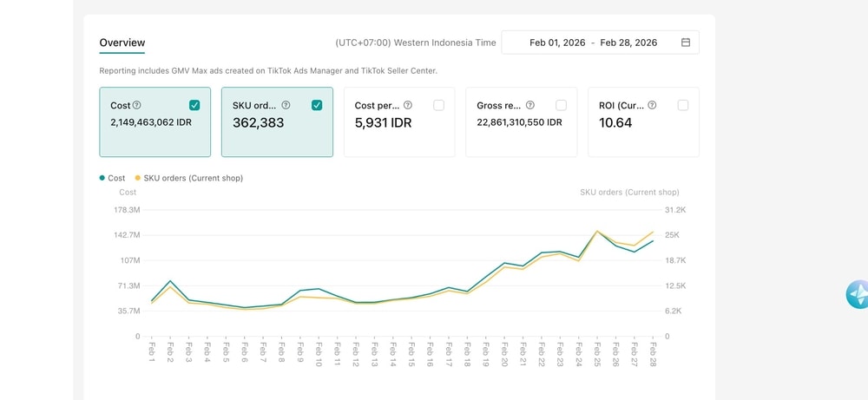Click the calendar icon in date picker

[686, 43]
